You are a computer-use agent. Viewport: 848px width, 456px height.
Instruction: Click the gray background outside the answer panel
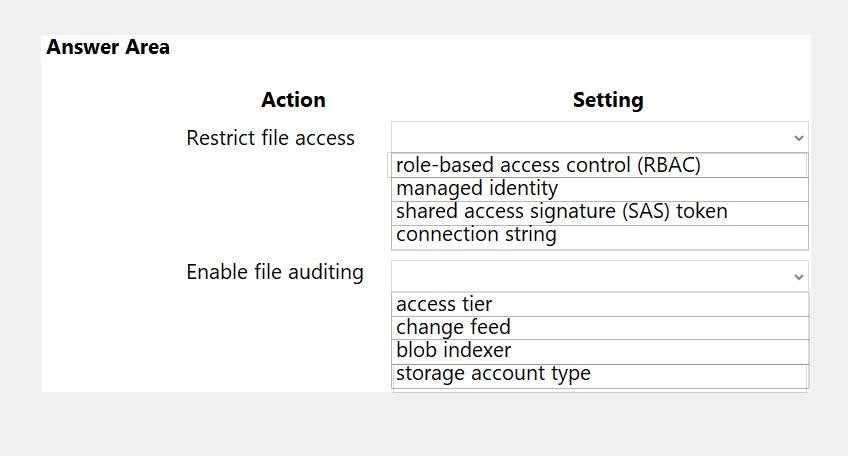pyautogui.click(x=424, y=425)
